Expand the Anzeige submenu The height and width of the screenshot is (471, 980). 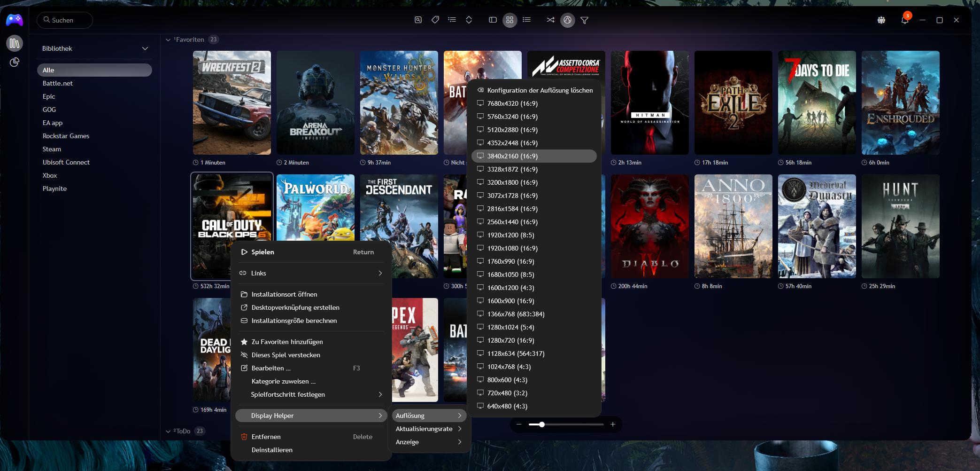tap(429, 442)
